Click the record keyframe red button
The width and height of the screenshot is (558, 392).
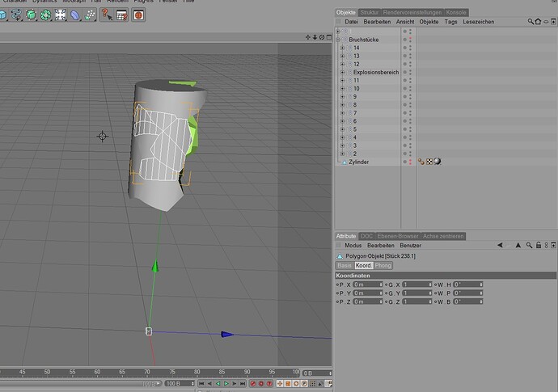pos(253,383)
